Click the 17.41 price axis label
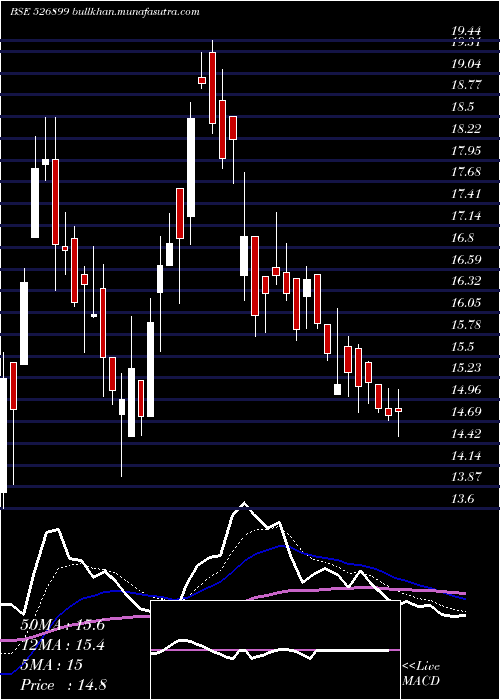The height and width of the screenshot is (700, 500). click(x=466, y=194)
